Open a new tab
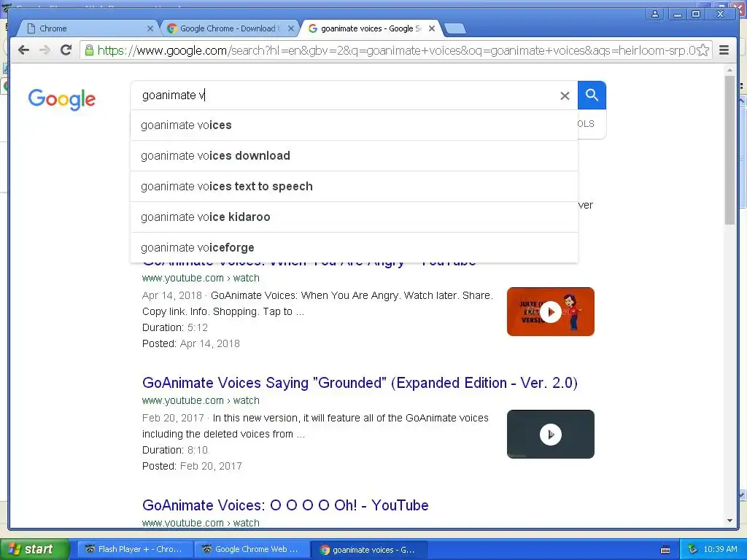 click(455, 29)
